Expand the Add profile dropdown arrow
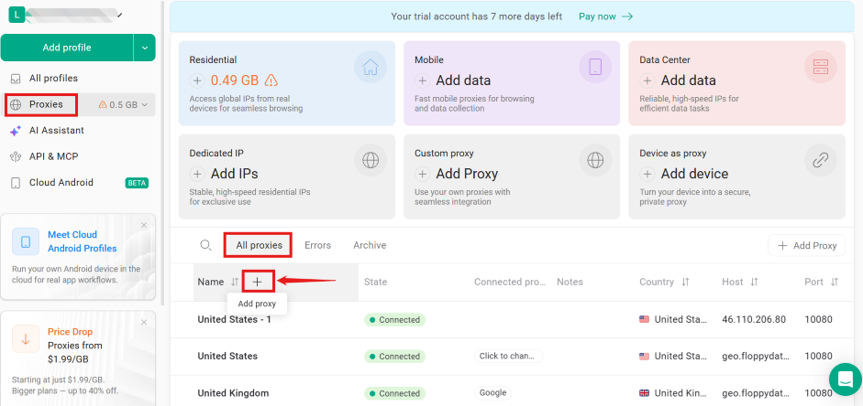Viewport: 863px width, 406px height. coord(145,48)
